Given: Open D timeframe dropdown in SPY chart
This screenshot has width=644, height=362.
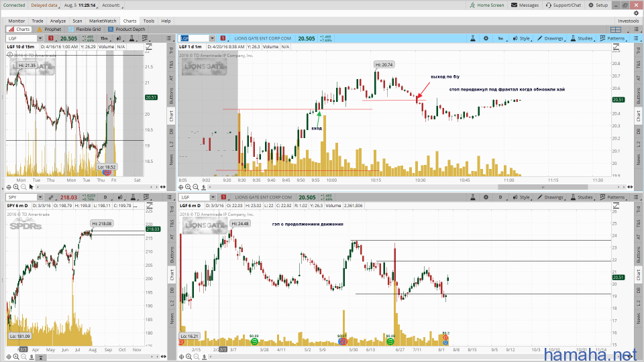Looking at the screenshot, I should point(106,197).
